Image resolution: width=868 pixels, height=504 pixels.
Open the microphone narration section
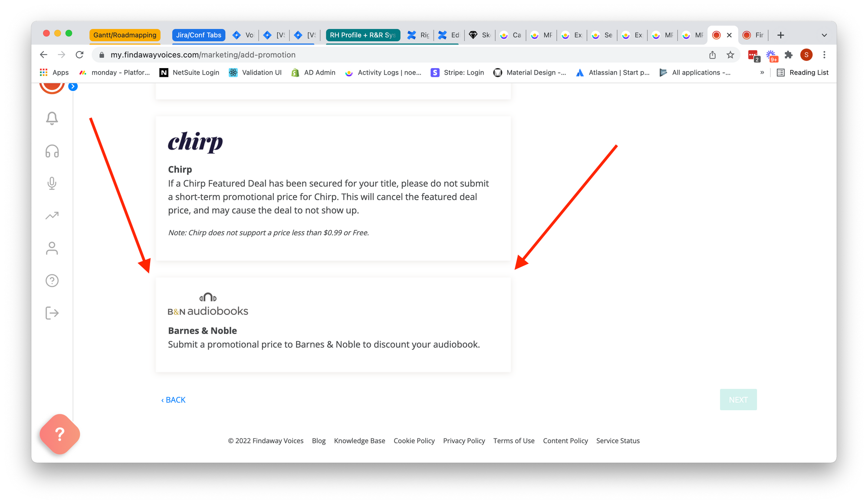52,183
